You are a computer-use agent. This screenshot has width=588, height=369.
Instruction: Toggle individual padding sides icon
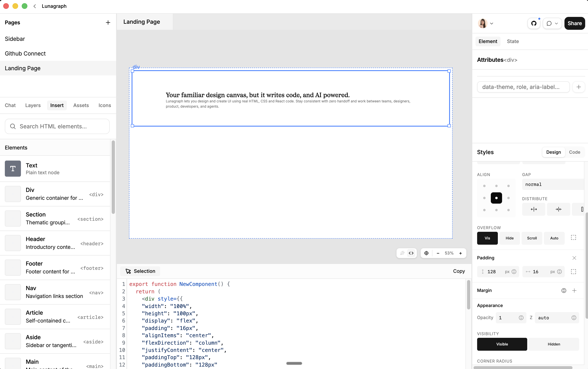pos(573,272)
